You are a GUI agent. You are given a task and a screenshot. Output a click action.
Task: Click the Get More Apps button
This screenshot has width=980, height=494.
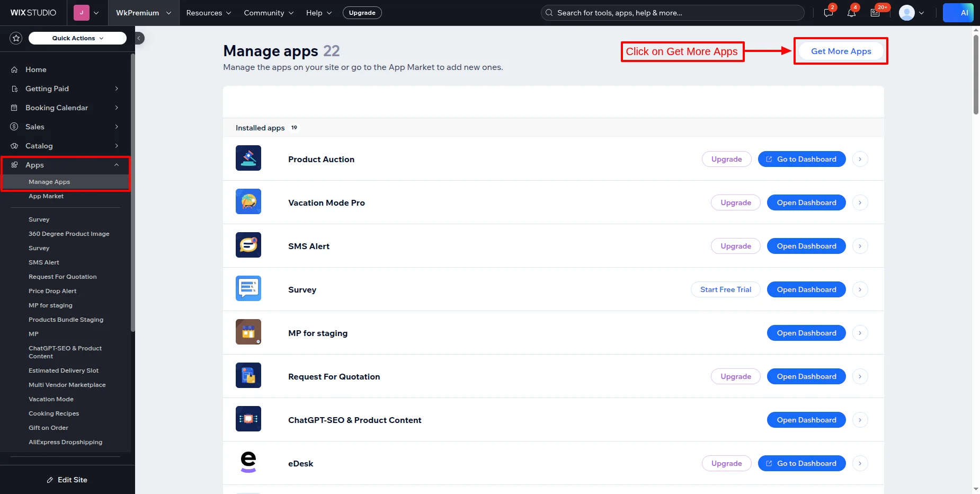(840, 51)
